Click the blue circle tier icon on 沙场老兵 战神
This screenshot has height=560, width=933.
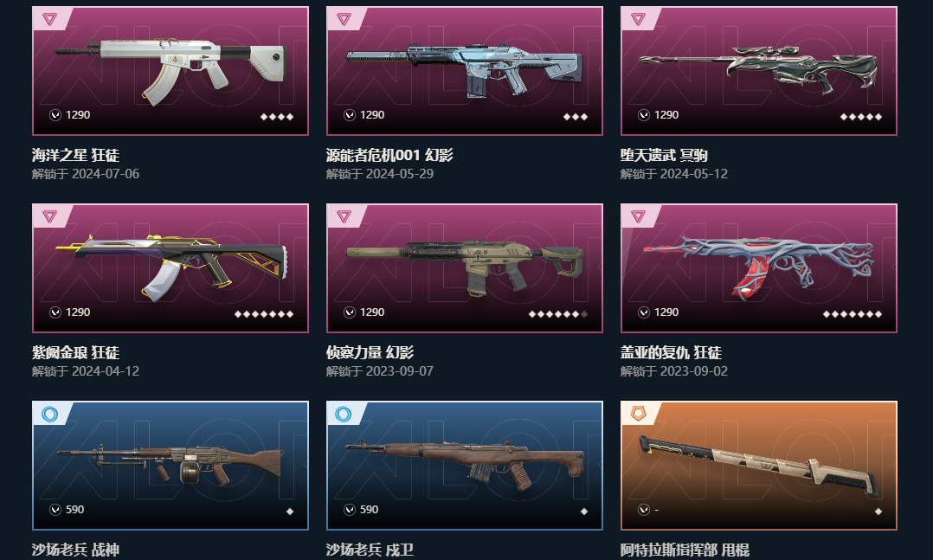49,414
